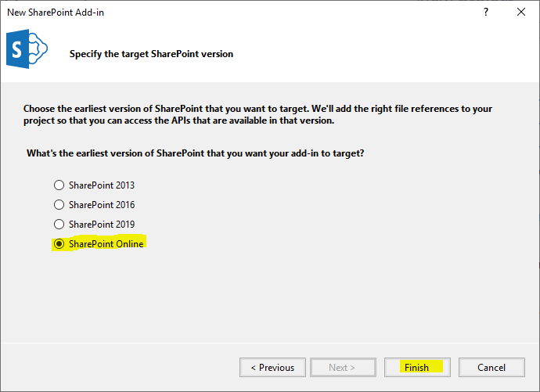This screenshot has height=392, width=540.
Task: Click the disabled Next button
Action: pos(341,367)
